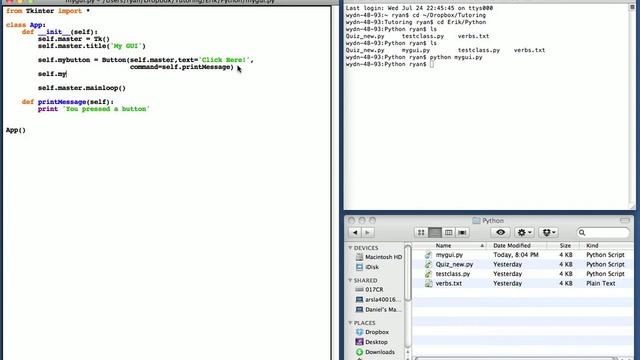Click Terminal prompt cursor line
Viewport: 640px width, 360px height.
pyautogui.click(x=389, y=64)
